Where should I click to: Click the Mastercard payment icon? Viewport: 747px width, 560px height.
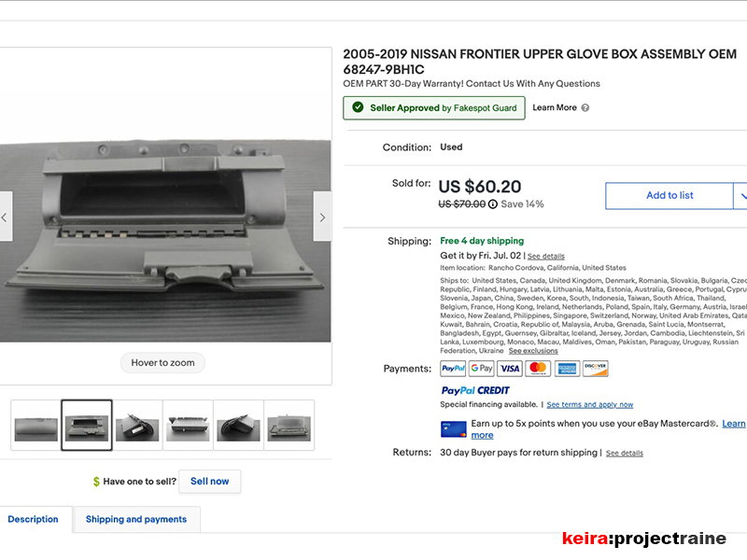(x=538, y=369)
